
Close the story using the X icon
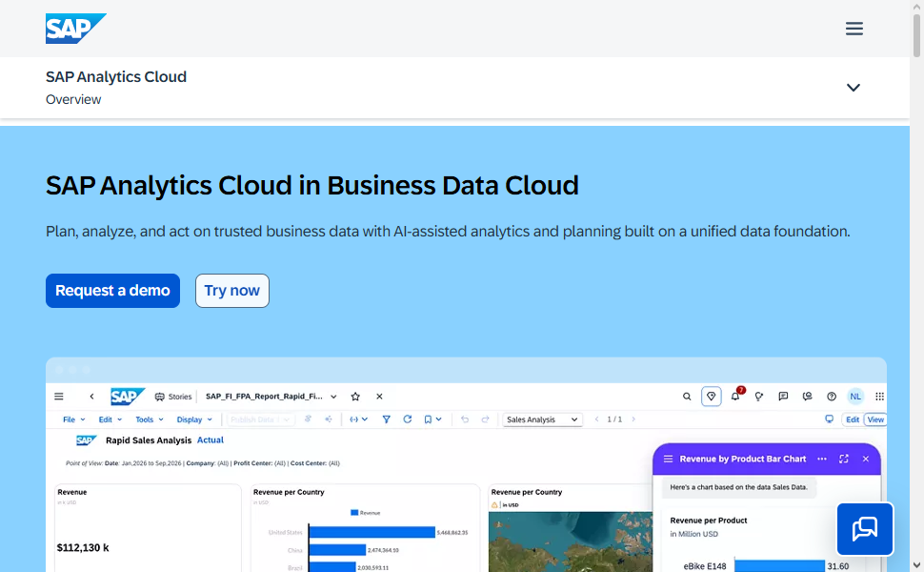[379, 397]
